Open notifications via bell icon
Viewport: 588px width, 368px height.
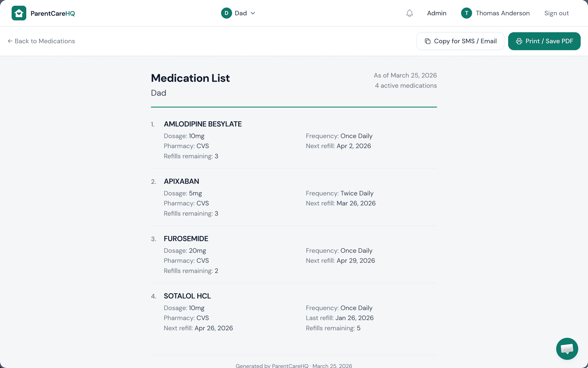pyautogui.click(x=409, y=13)
